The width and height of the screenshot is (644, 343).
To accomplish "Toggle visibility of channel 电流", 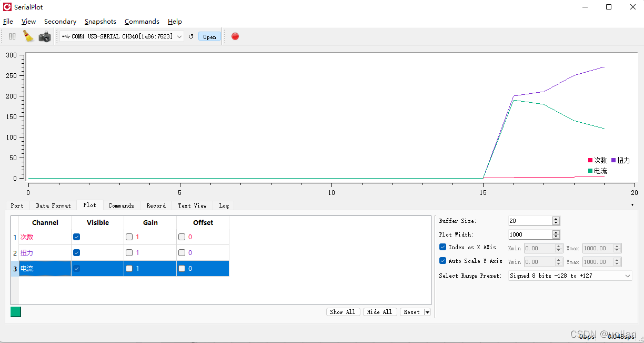I will 77,269.
